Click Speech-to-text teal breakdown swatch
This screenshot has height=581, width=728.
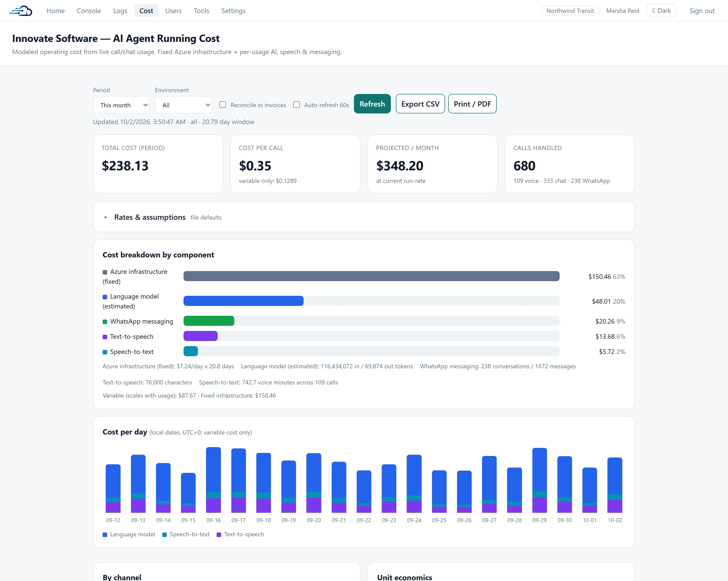(x=105, y=352)
